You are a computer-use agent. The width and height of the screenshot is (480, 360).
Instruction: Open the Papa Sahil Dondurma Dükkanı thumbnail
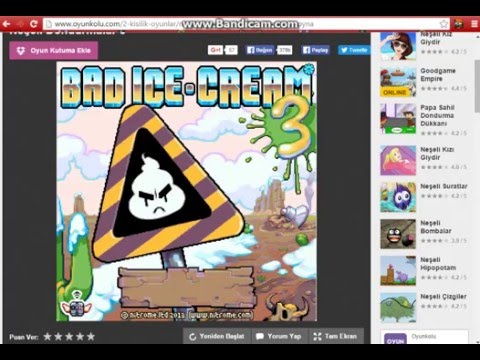[398, 119]
